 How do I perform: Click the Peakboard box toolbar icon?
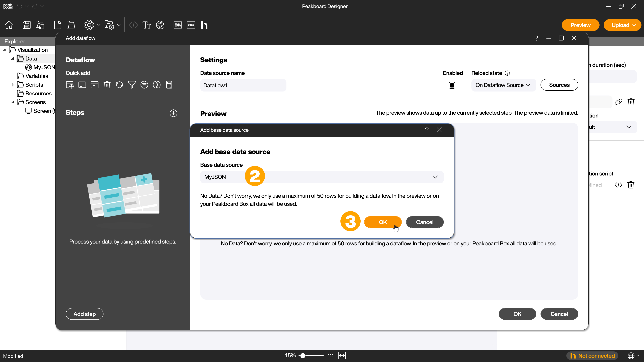pos(178,25)
